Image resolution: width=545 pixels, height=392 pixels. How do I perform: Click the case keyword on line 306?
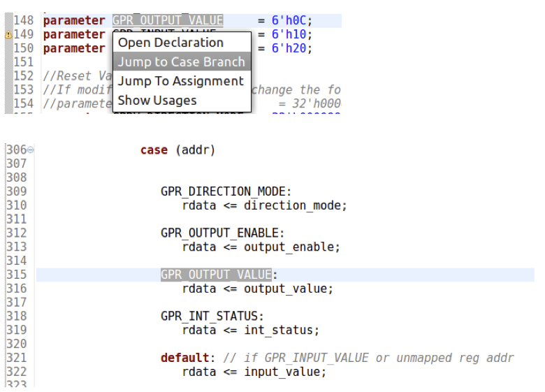154,150
